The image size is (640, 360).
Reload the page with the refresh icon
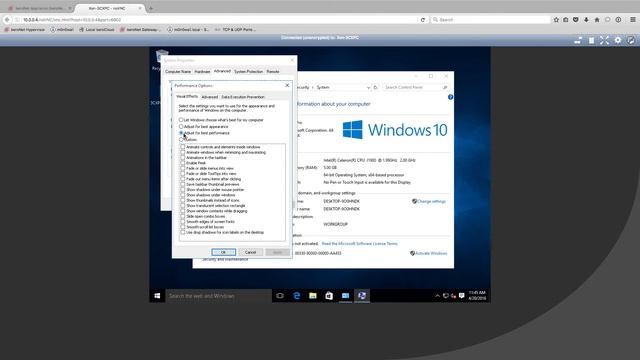pyautogui.click(x=423, y=20)
